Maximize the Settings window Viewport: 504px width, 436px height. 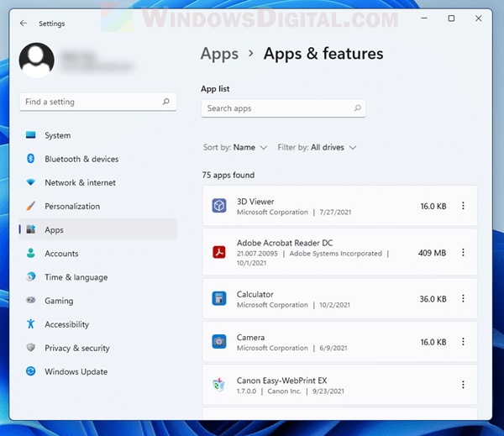pos(451,18)
